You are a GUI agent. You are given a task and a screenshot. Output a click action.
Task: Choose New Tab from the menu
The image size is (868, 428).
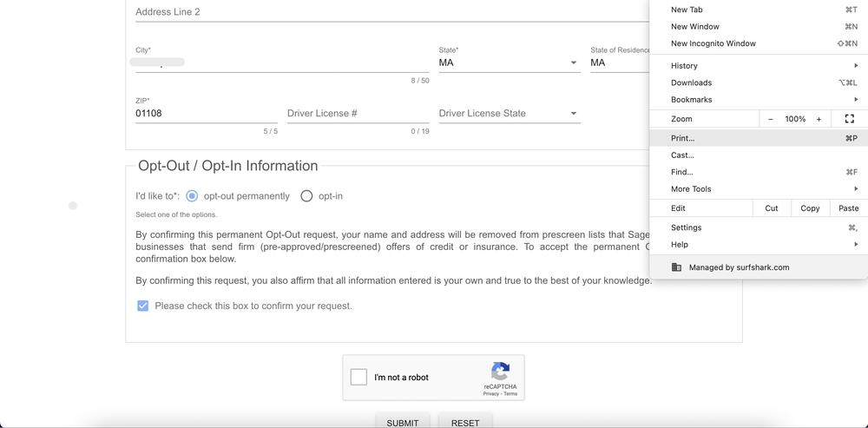(x=759, y=10)
